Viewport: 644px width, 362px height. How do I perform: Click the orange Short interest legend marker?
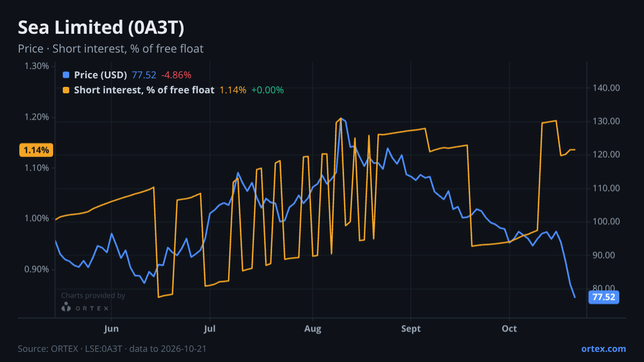pos(66,90)
